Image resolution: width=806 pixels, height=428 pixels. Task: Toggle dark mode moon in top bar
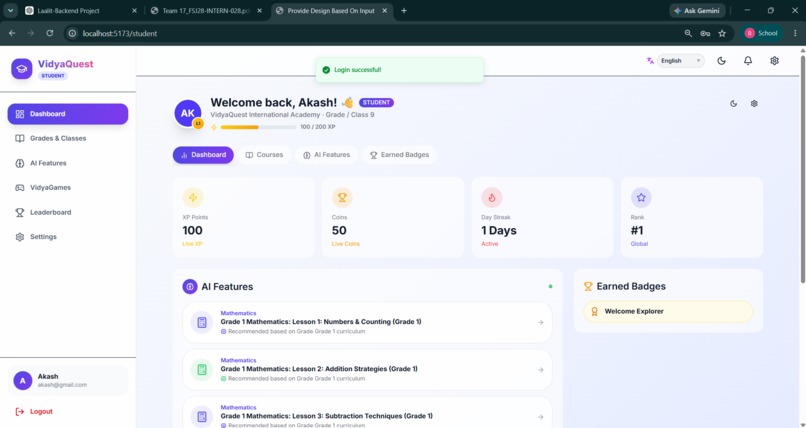pos(722,61)
